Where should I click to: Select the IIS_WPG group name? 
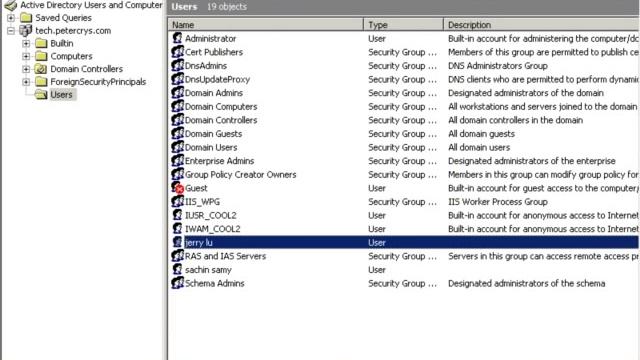(x=202, y=202)
